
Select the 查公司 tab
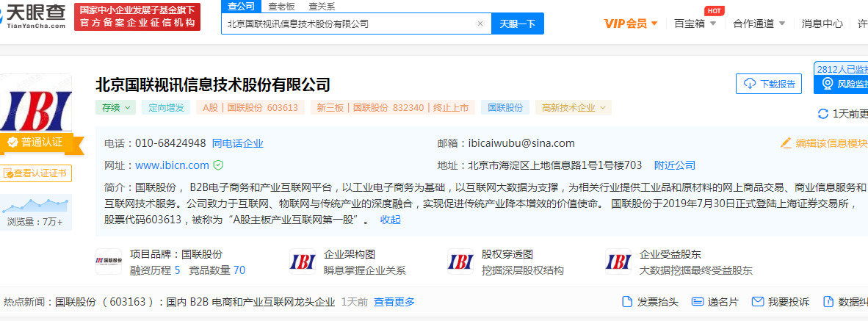[242, 6]
